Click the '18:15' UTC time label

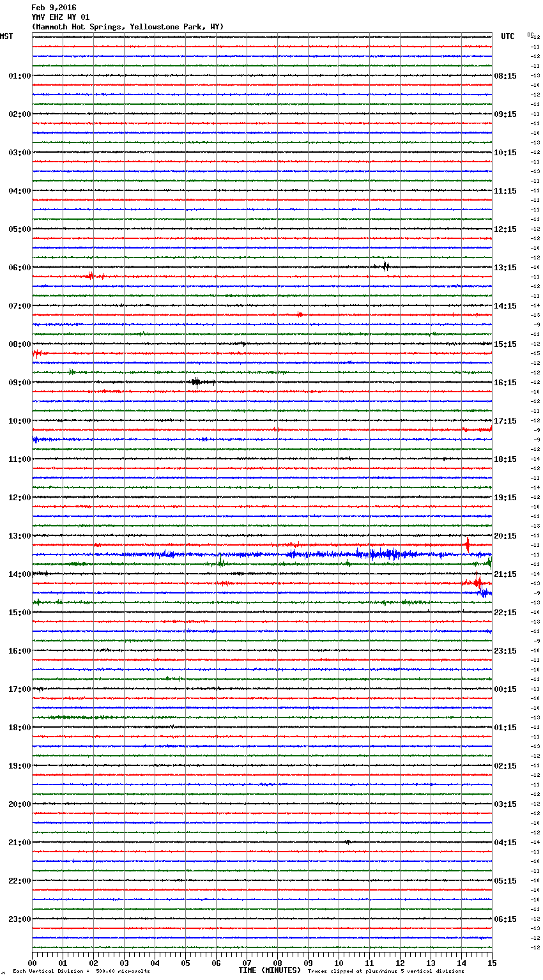point(505,459)
